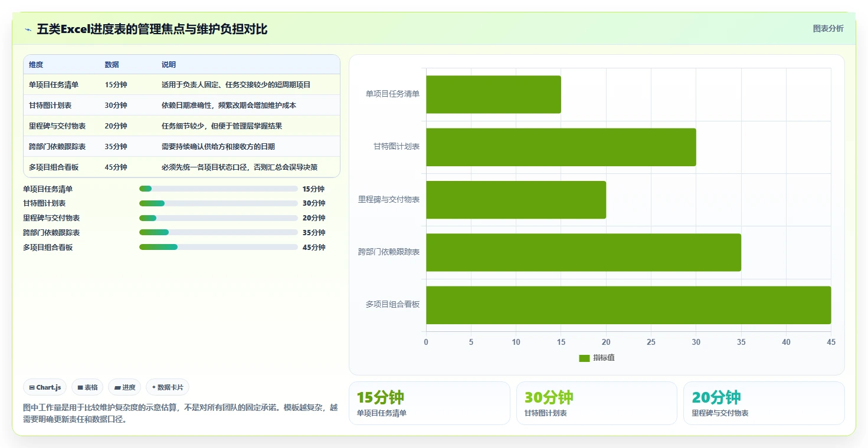The height and width of the screenshot is (448, 868).
Task: Click the lightning icon beside the page title
Action: 28,29
